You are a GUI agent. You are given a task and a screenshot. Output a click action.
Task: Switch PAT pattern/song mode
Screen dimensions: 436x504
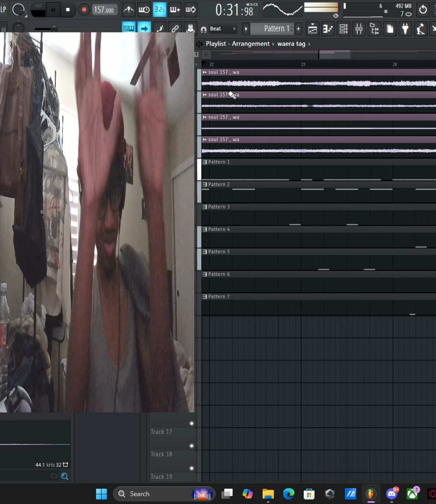(x=38, y=9)
